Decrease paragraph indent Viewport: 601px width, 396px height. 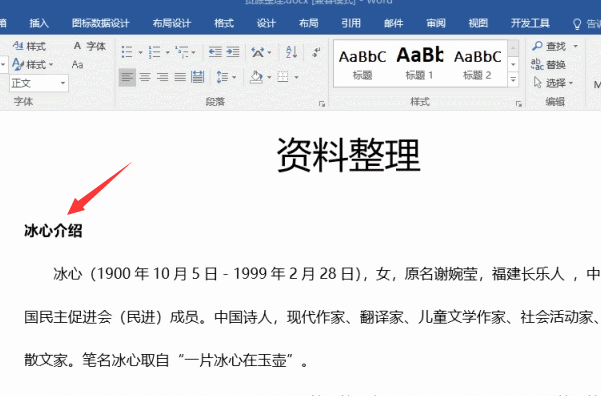tap(215, 52)
